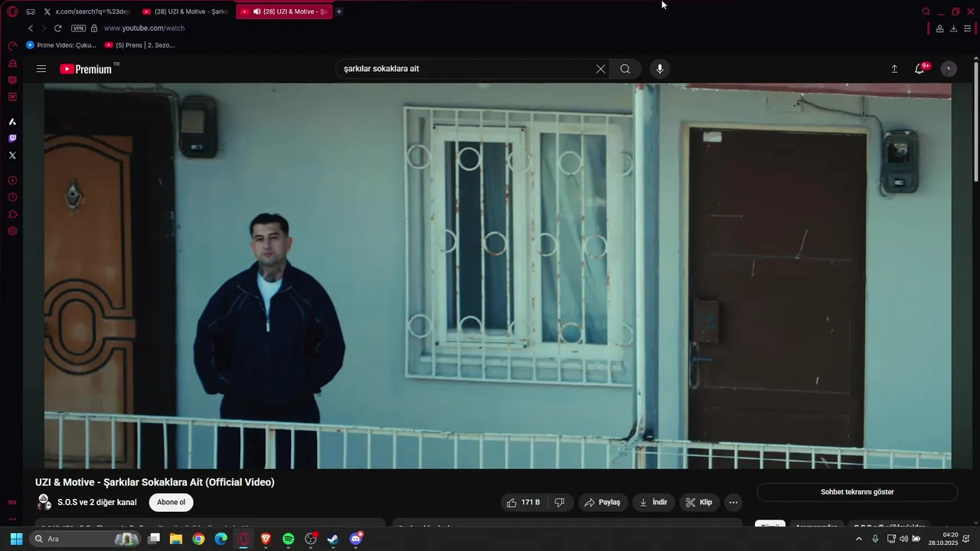Go back to previous page
Screen dimensions: 980x551
[31, 28]
